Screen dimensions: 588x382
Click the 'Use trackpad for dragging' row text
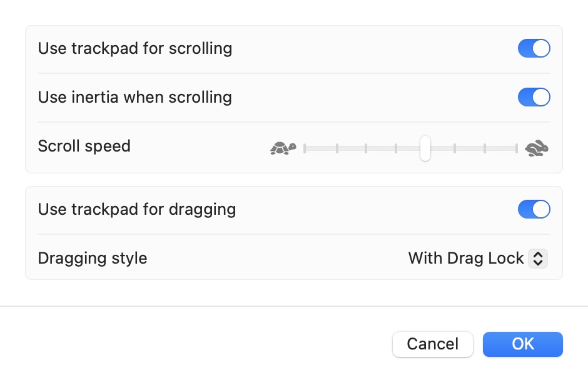(x=137, y=209)
